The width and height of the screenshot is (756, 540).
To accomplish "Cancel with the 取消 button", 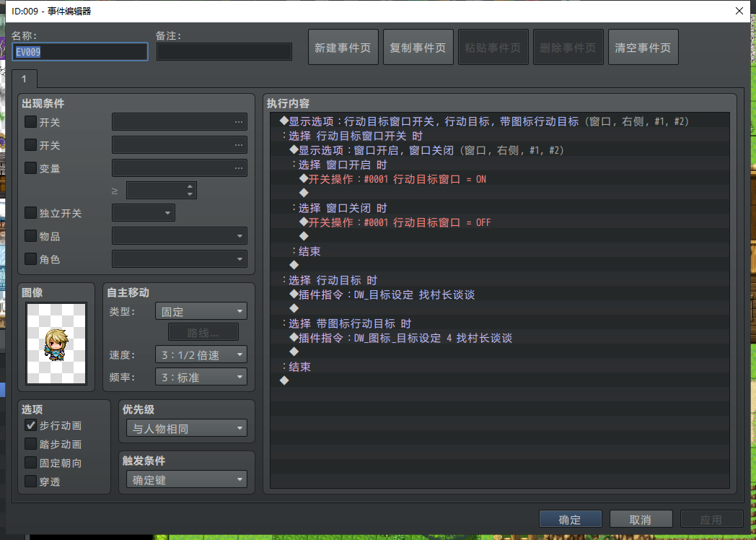I will 641,519.
